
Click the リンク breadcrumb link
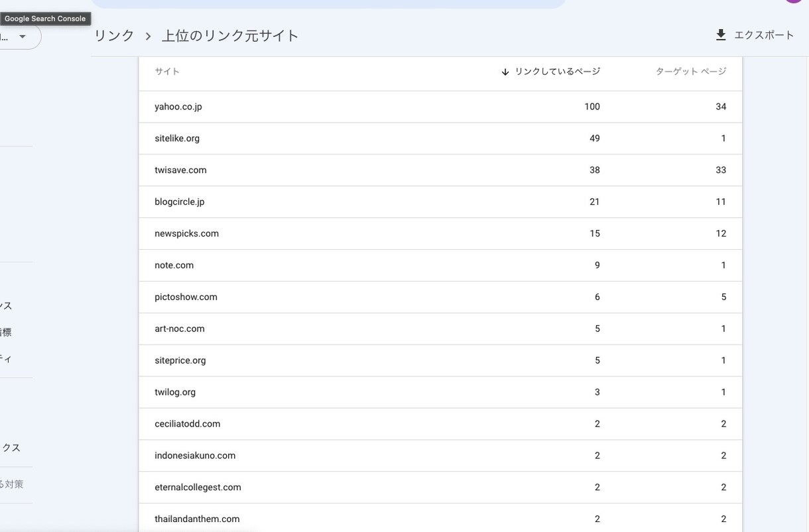(x=115, y=36)
